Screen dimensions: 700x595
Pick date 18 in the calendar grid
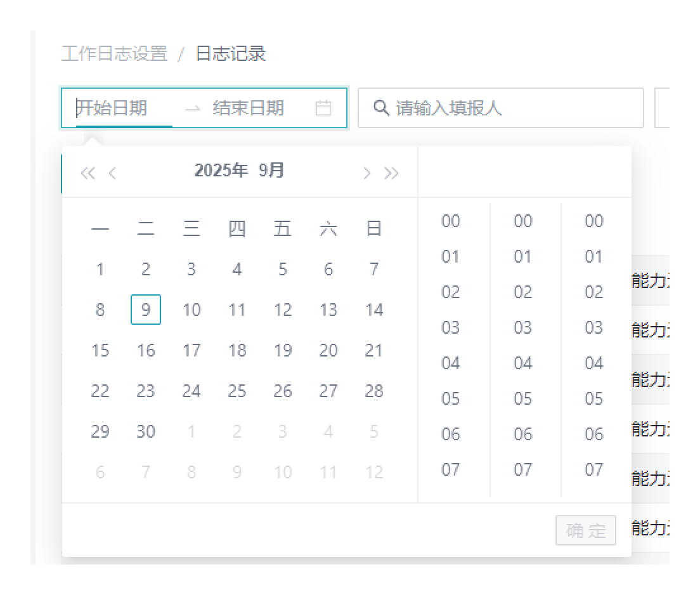pyautogui.click(x=237, y=350)
